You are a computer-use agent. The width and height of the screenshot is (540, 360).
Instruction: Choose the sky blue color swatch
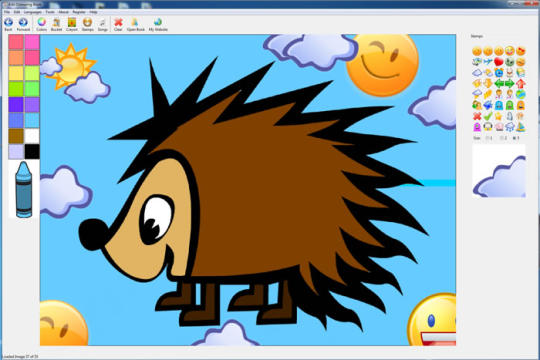pyautogui.click(x=32, y=120)
